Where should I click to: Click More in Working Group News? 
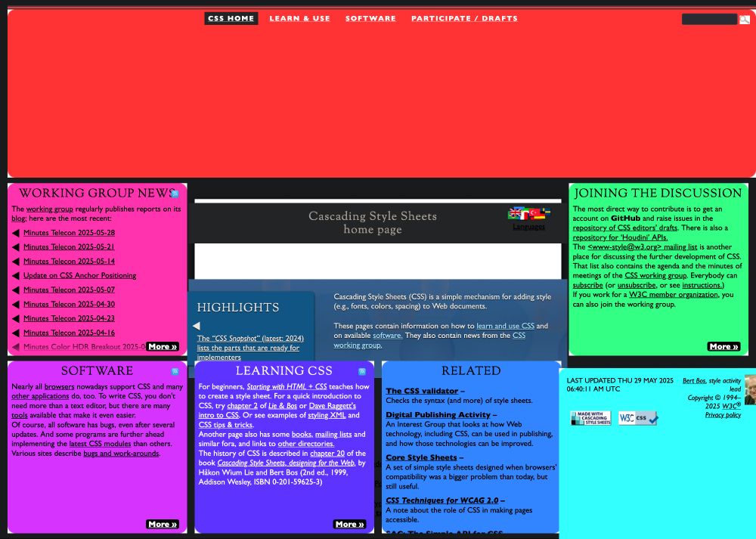[x=163, y=347]
